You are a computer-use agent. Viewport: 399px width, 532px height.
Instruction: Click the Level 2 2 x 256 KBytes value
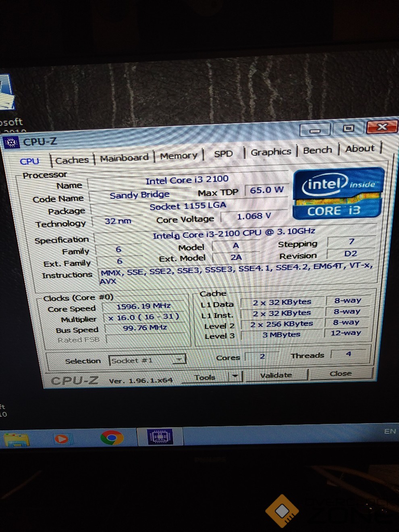tap(282, 324)
